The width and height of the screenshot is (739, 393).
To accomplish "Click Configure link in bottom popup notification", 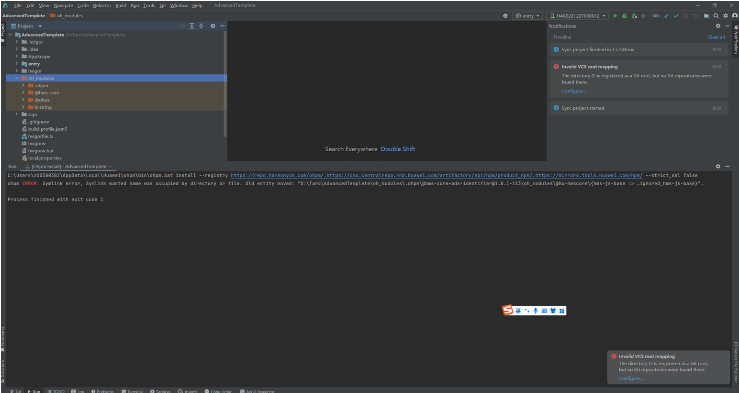I will pos(631,378).
